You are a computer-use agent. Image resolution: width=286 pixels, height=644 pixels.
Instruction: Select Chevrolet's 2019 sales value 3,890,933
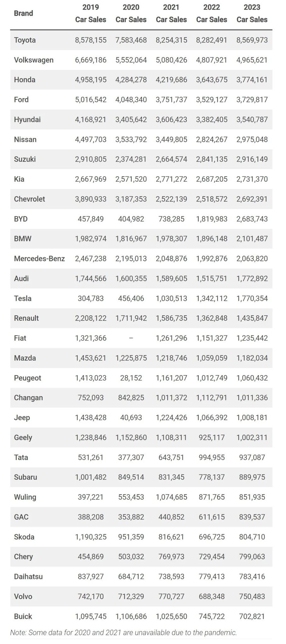91,199
